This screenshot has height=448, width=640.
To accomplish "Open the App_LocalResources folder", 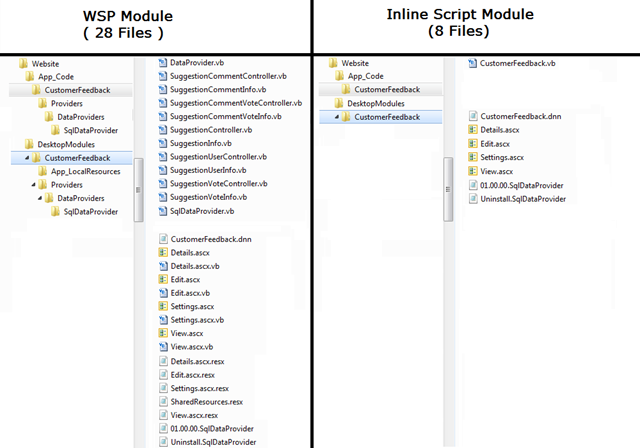I will pos(86,171).
